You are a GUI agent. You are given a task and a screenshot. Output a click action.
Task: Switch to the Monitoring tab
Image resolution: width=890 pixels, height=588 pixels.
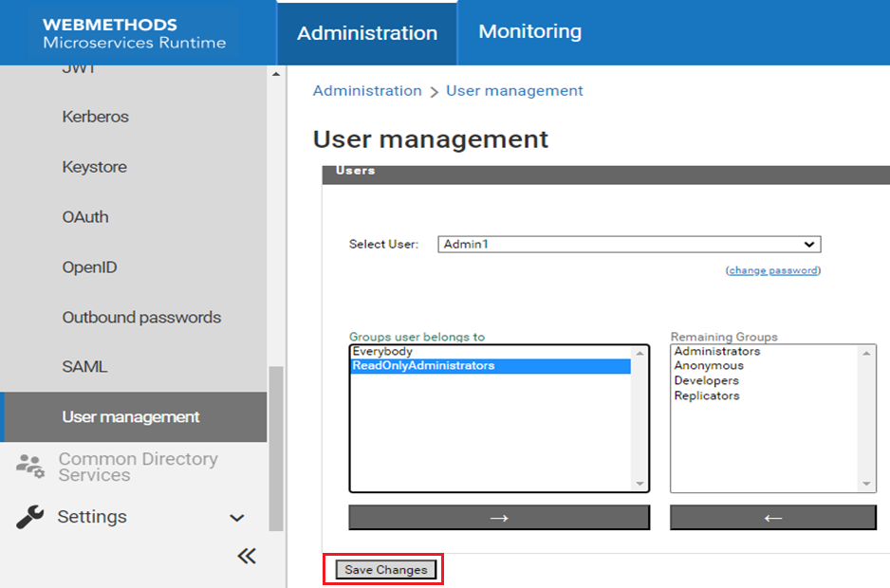click(x=529, y=32)
